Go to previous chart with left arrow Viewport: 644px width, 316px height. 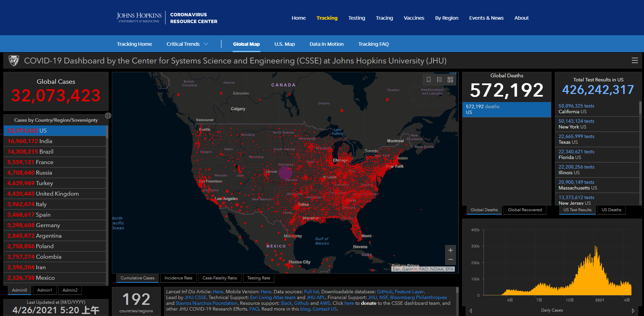pos(471,311)
